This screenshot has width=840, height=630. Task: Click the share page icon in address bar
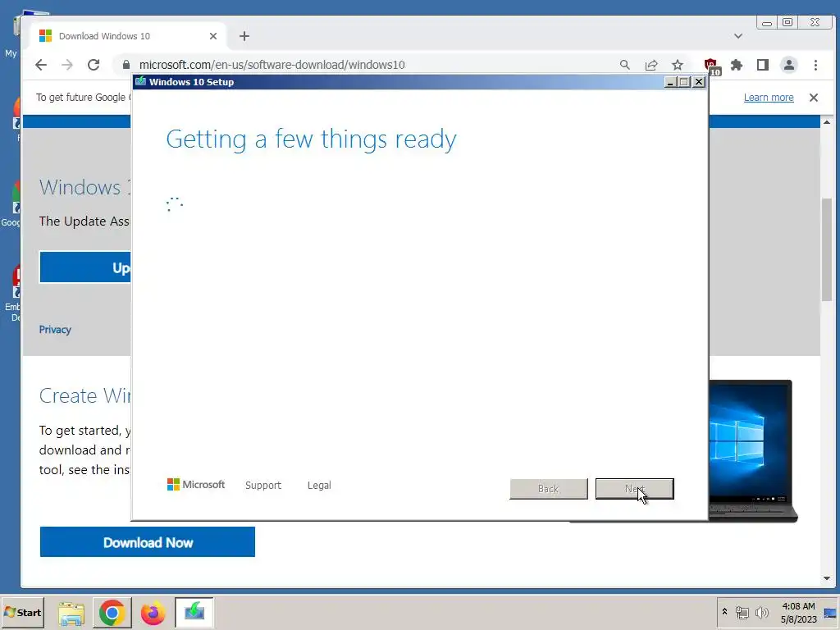click(x=651, y=65)
